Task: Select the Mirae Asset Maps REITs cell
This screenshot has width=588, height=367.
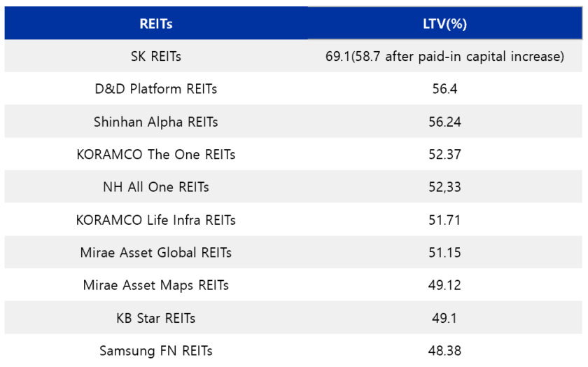Action: (156, 285)
